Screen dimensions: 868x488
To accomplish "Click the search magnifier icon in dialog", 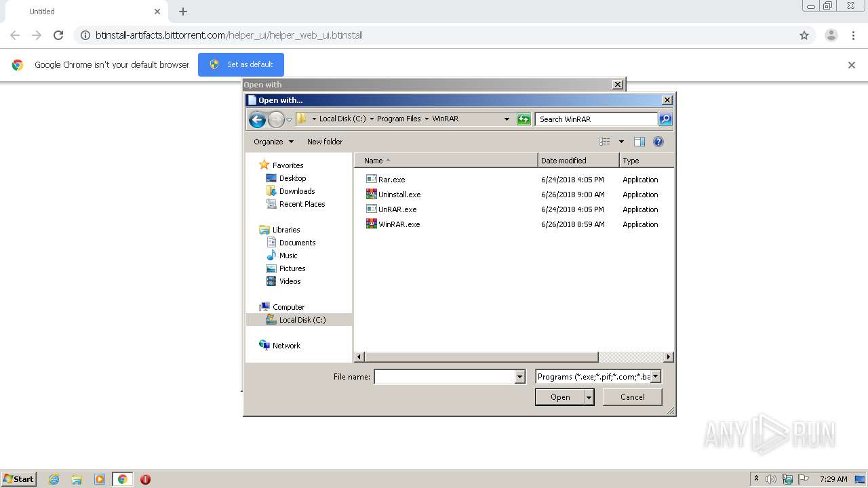I will tap(665, 119).
